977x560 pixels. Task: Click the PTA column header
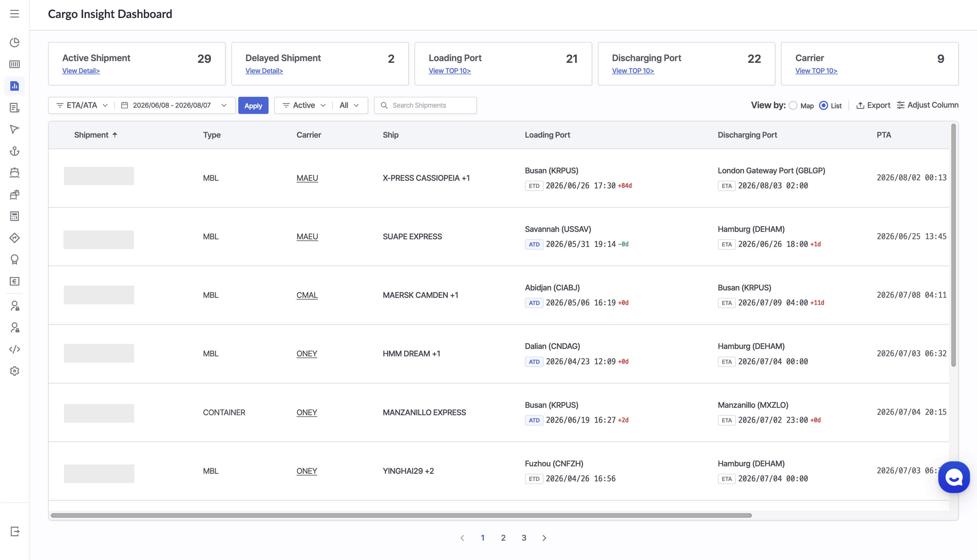pyautogui.click(x=884, y=135)
